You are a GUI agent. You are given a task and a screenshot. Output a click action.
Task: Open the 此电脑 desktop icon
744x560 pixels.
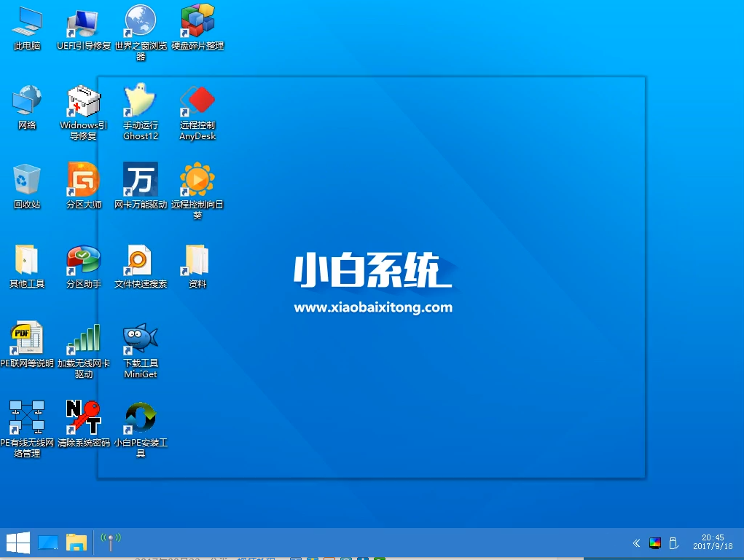pyautogui.click(x=27, y=22)
